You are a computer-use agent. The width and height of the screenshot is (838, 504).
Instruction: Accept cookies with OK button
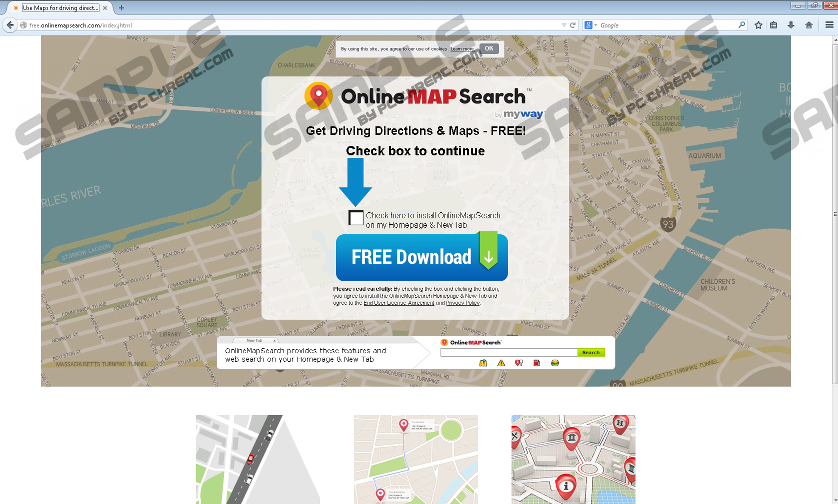(x=489, y=48)
